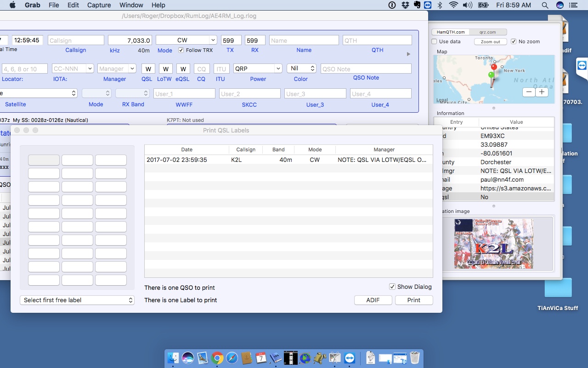Image resolution: width=588 pixels, height=368 pixels.
Task: Toggle the Show Dialog checkbox
Action: pos(392,287)
